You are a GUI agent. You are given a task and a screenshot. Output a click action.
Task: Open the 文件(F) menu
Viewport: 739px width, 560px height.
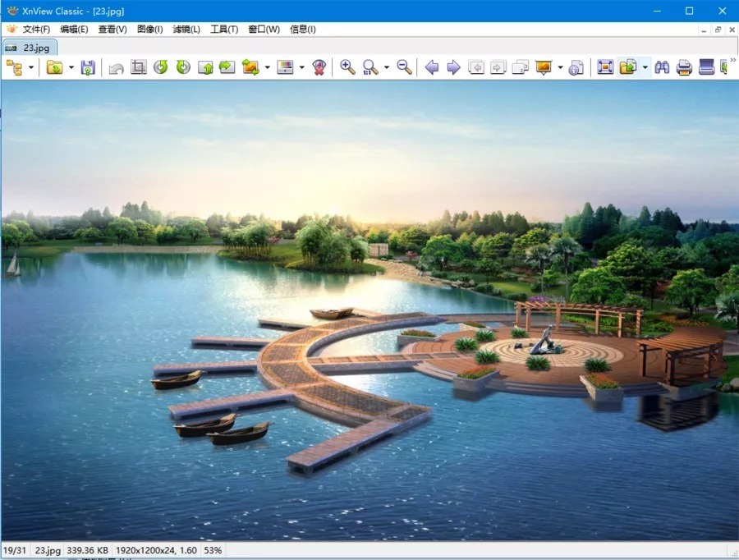pos(36,30)
